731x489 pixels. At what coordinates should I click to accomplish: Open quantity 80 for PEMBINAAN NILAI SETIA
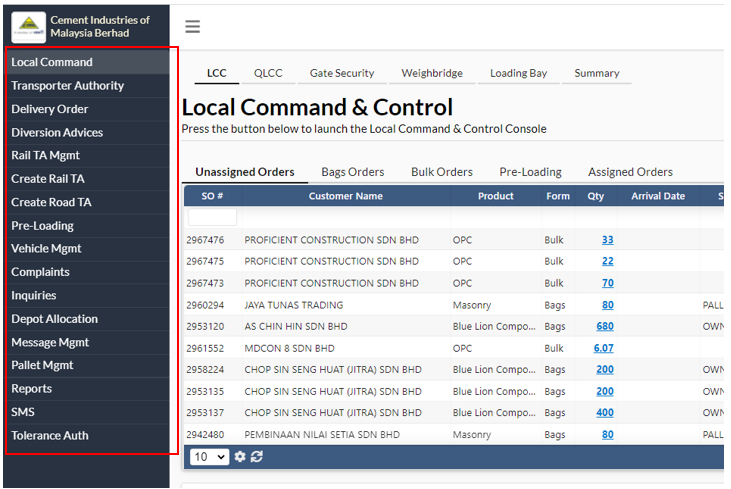(x=607, y=435)
